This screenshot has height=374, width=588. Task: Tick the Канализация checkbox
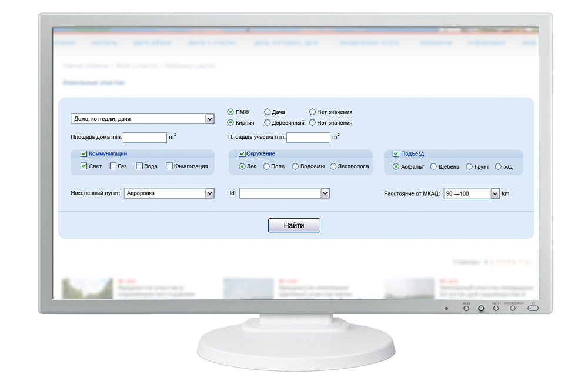click(169, 166)
